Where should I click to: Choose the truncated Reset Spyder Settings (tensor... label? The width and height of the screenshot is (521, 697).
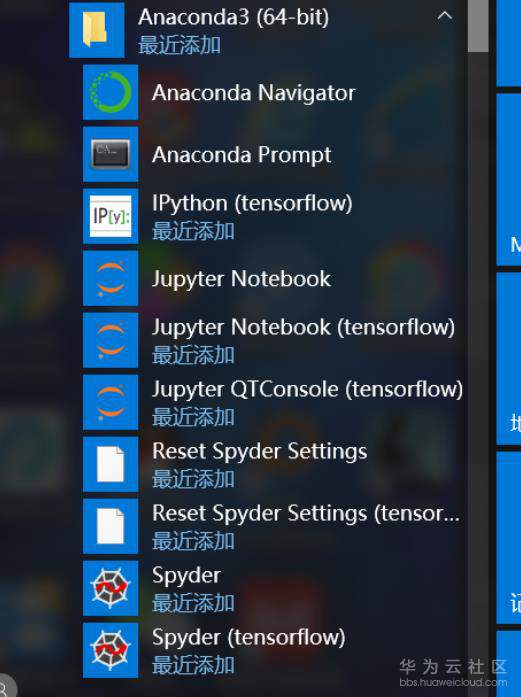pyautogui.click(x=306, y=514)
